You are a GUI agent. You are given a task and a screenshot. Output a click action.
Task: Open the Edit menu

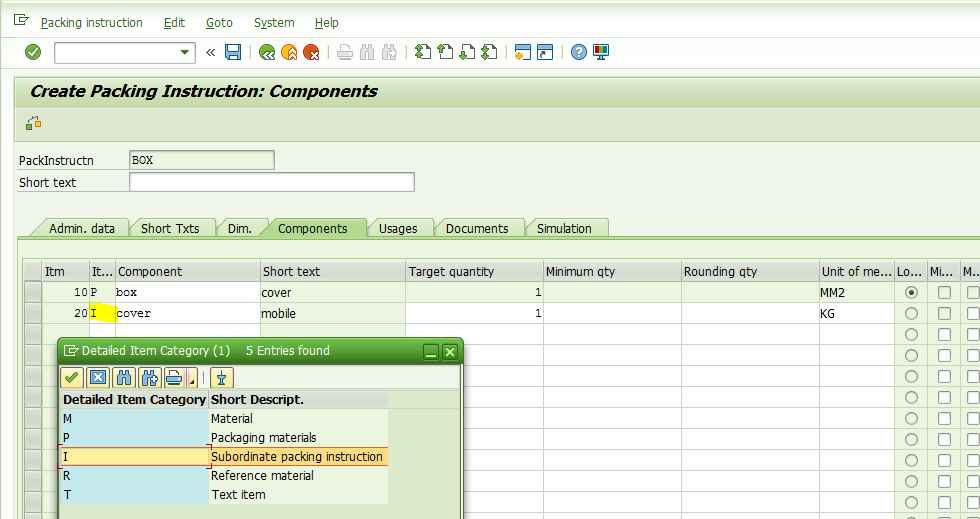click(x=174, y=23)
